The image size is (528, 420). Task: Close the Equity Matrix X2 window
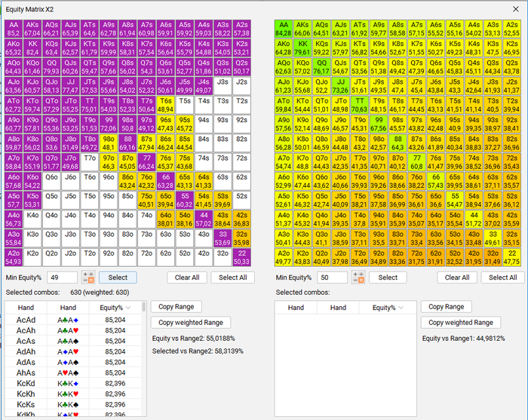[x=515, y=9]
